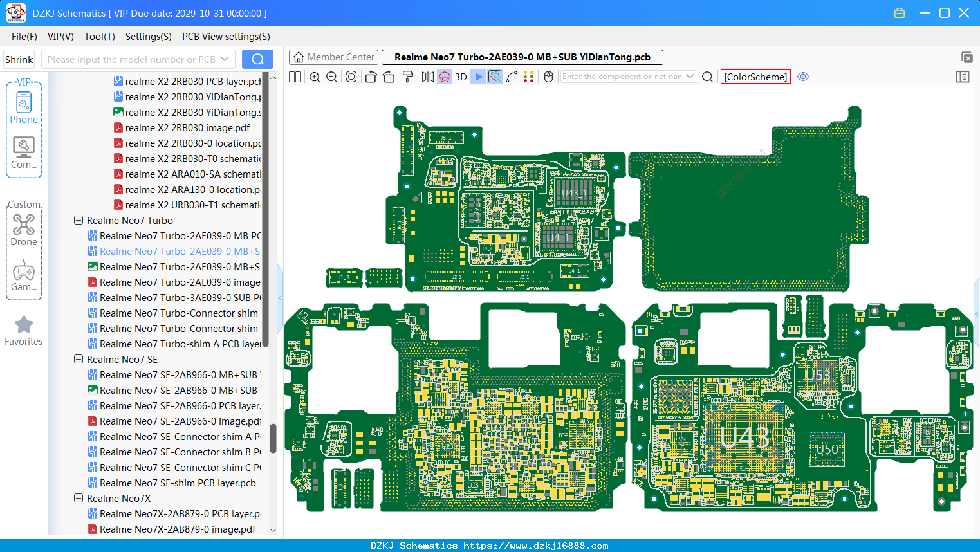Open the ColorScheme settings
Image resolution: width=980 pixels, height=552 pixels.
(755, 77)
